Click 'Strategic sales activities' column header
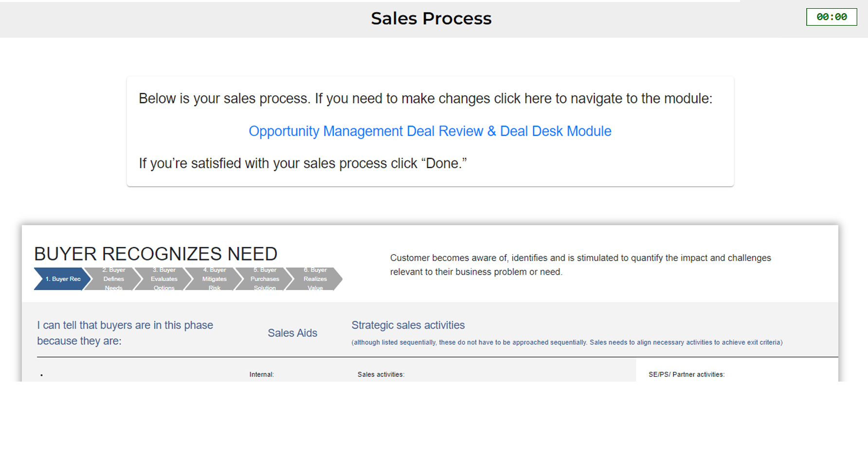The width and height of the screenshot is (868, 454). tap(408, 325)
